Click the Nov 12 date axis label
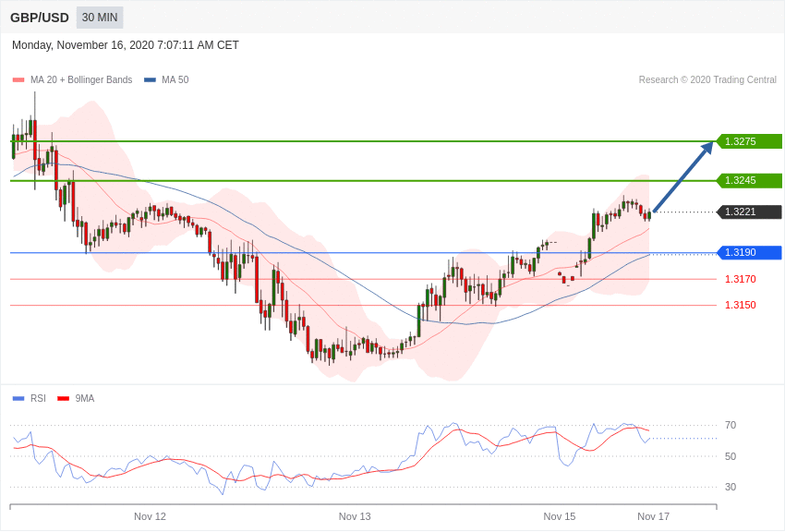This screenshot has width=785, height=532. pyautogui.click(x=150, y=516)
